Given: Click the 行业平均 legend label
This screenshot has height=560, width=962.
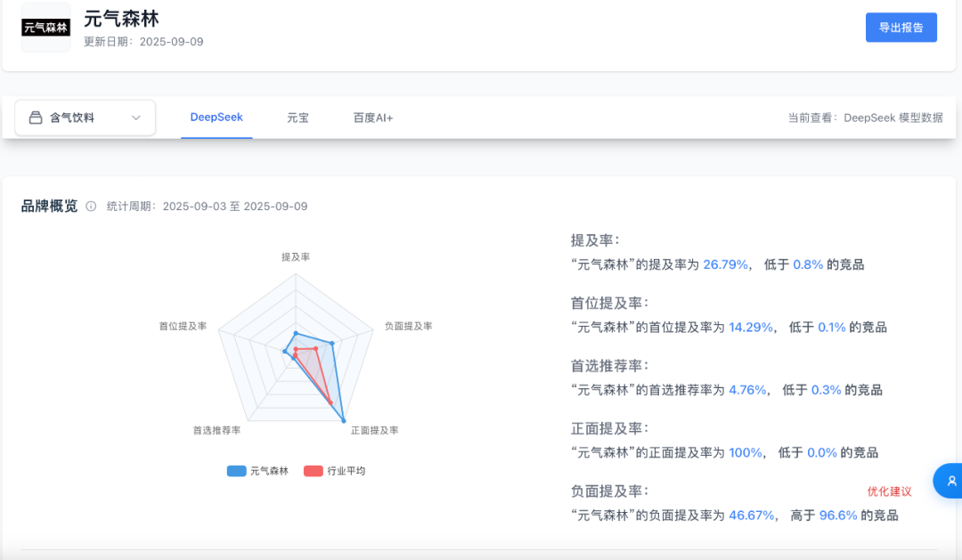Looking at the screenshot, I should 346,471.
